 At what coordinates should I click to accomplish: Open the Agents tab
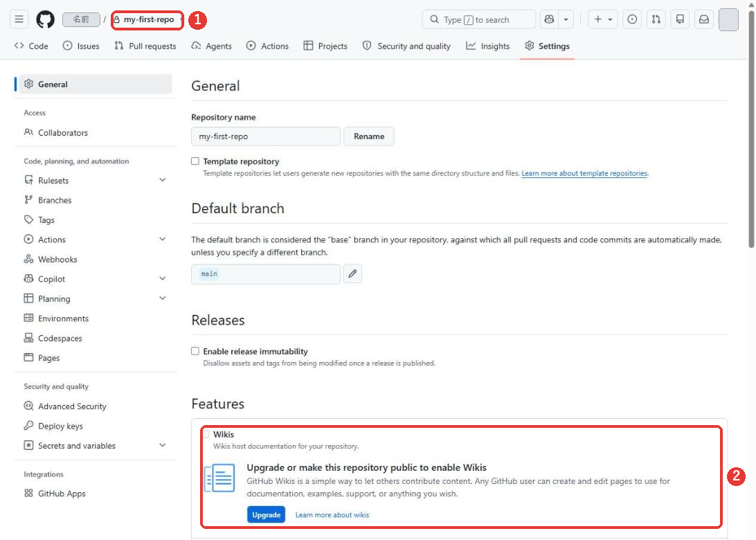pyautogui.click(x=211, y=46)
